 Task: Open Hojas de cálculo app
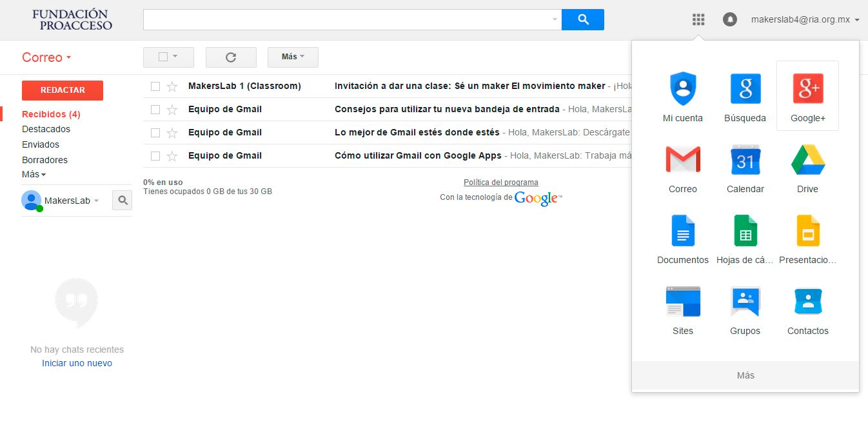[745, 239]
